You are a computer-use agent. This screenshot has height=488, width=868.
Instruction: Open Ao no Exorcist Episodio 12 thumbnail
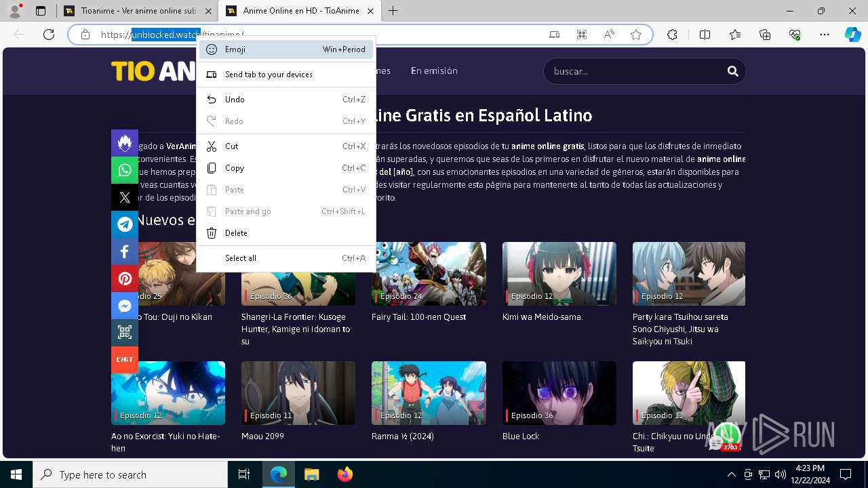168,393
